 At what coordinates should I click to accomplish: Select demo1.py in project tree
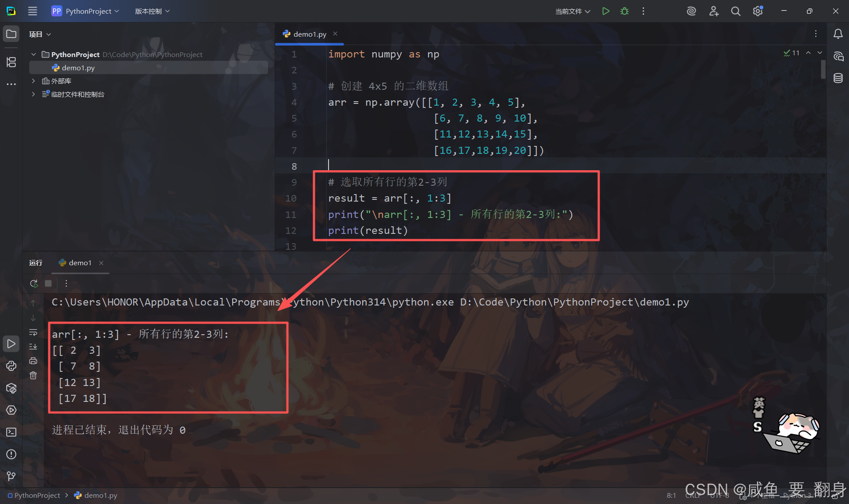(x=78, y=68)
